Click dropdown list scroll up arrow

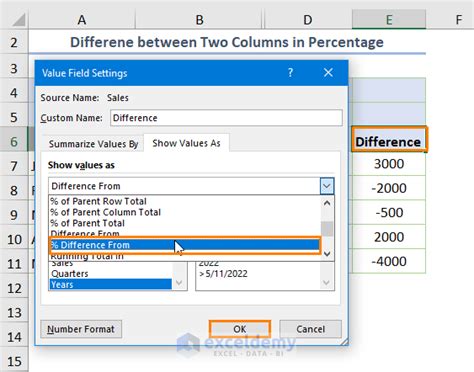click(x=327, y=203)
